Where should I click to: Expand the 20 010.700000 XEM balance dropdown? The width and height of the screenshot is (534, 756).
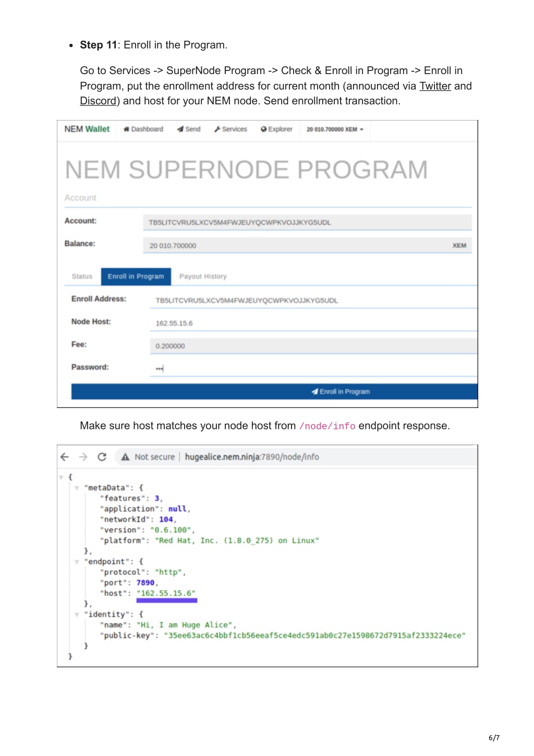[x=335, y=129]
